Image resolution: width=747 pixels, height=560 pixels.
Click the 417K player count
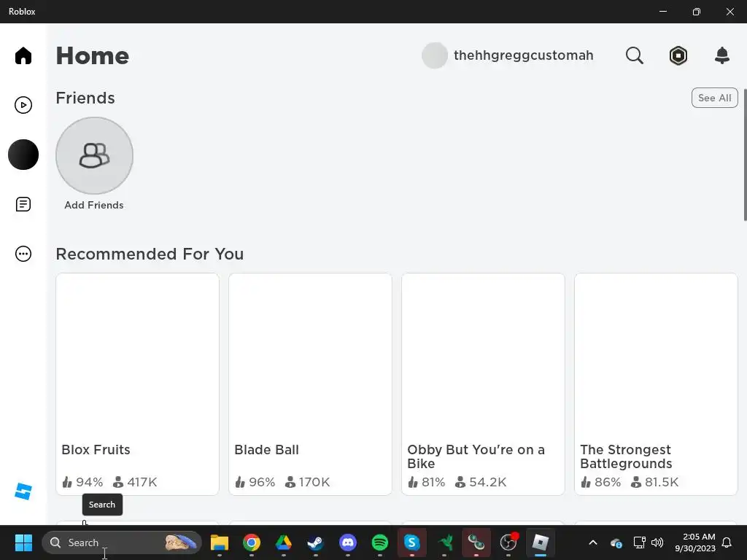[142, 482]
